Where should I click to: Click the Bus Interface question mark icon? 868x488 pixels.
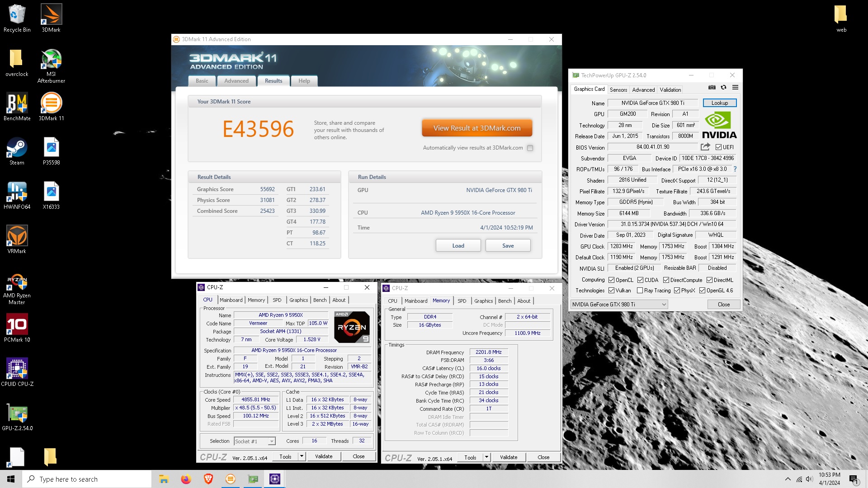tap(735, 169)
